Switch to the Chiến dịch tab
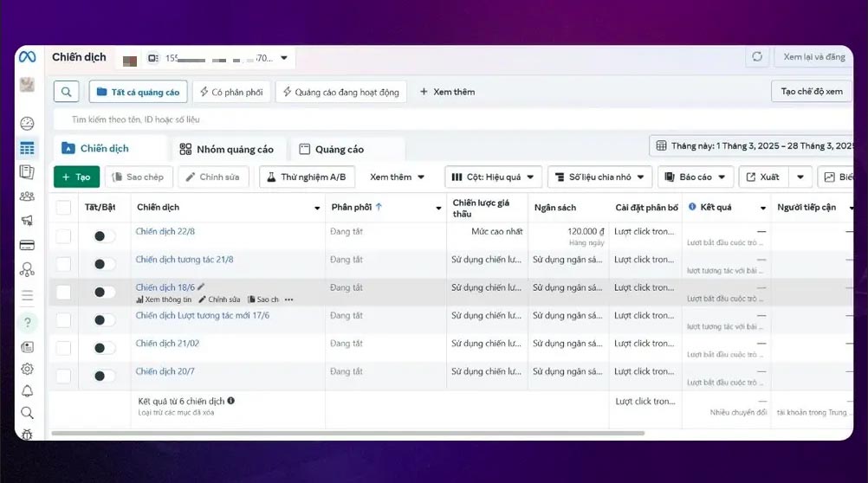This screenshot has height=483, width=868. (110, 148)
